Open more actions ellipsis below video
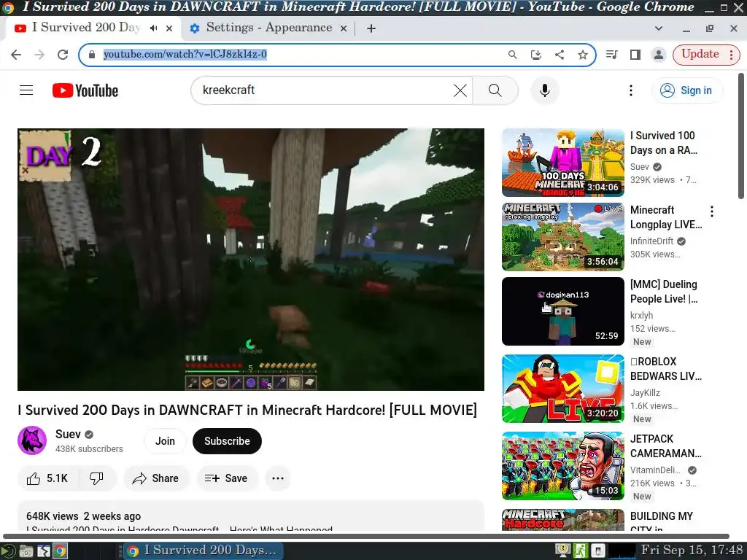Screen dimensions: 747x560 pyautogui.click(x=278, y=478)
